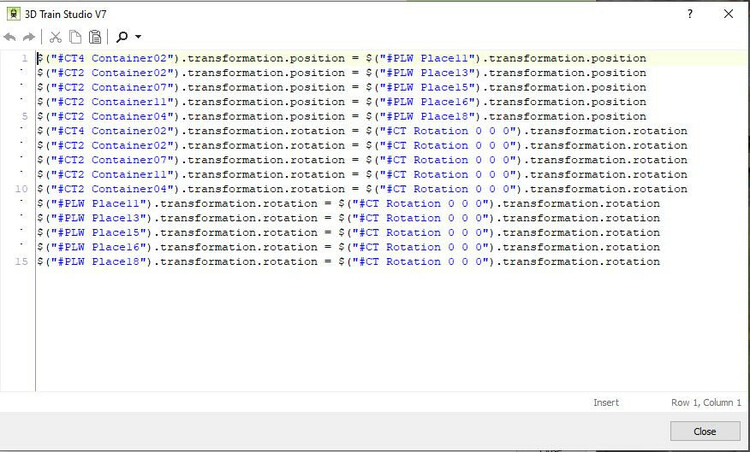Click script line with Place13 position
The image size is (750, 452).
click(342, 73)
